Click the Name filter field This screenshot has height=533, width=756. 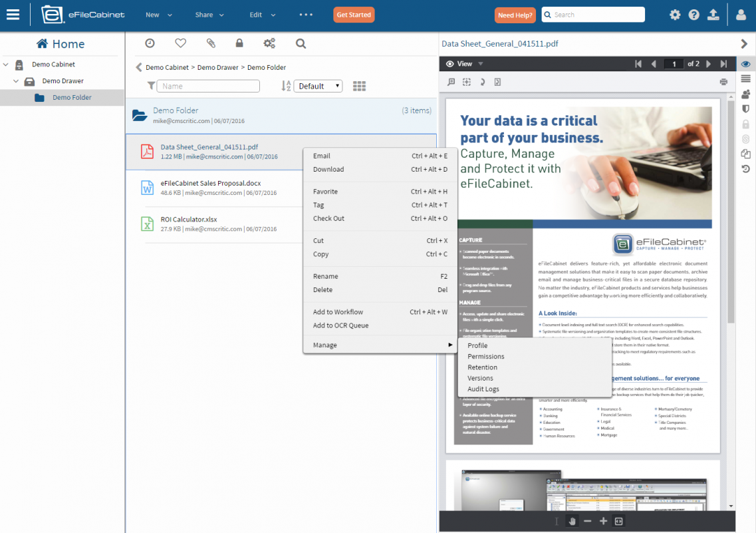pyautogui.click(x=208, y=86)
